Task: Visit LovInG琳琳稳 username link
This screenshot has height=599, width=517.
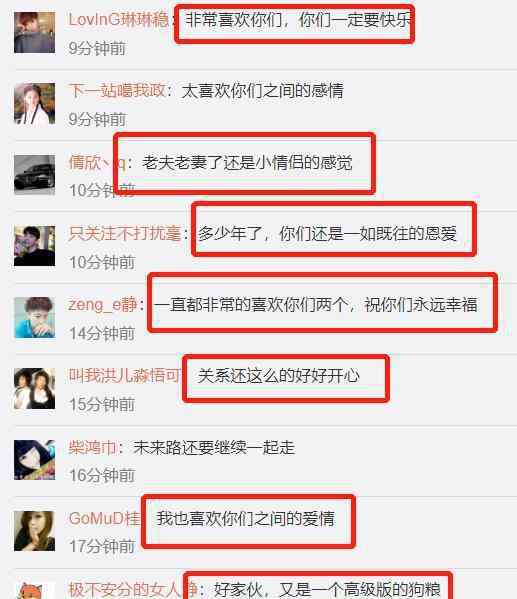Action: point(118,19)
